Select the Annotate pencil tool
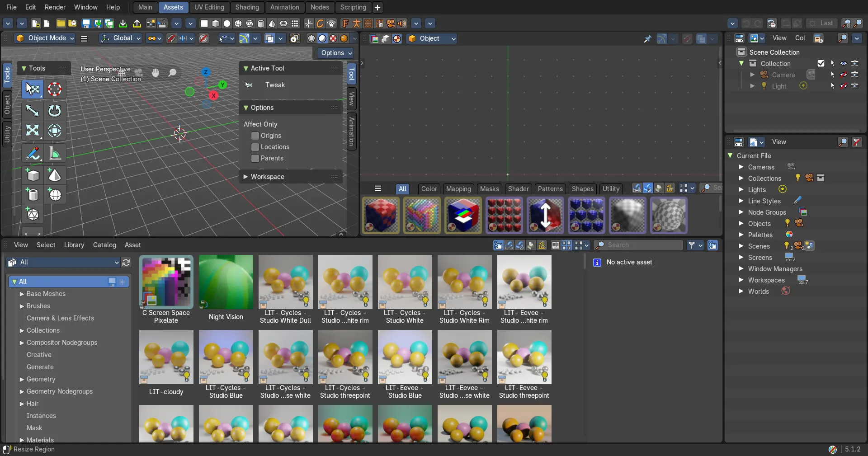 (x=33, y=154)
